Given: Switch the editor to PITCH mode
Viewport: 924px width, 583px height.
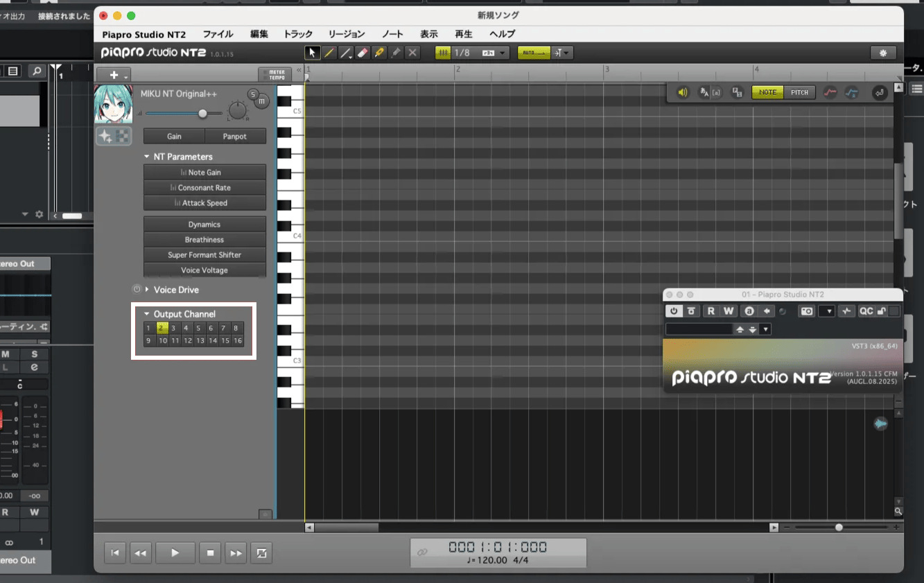Looking at the screenshot, I should pyautogui.click(x=799, y=92).
